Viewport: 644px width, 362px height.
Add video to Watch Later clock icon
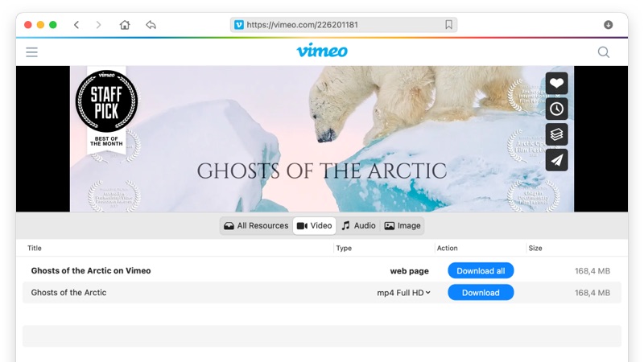(556, 109)
